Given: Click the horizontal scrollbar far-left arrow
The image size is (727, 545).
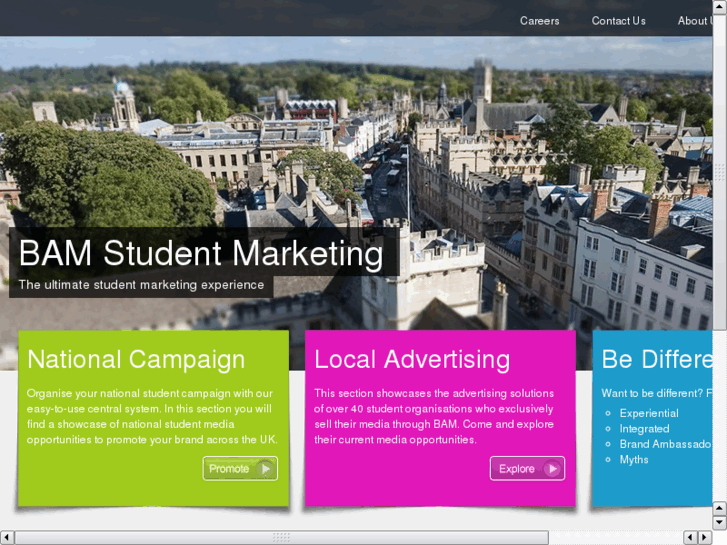Looking at the screenshot, I should click(7, 538).
